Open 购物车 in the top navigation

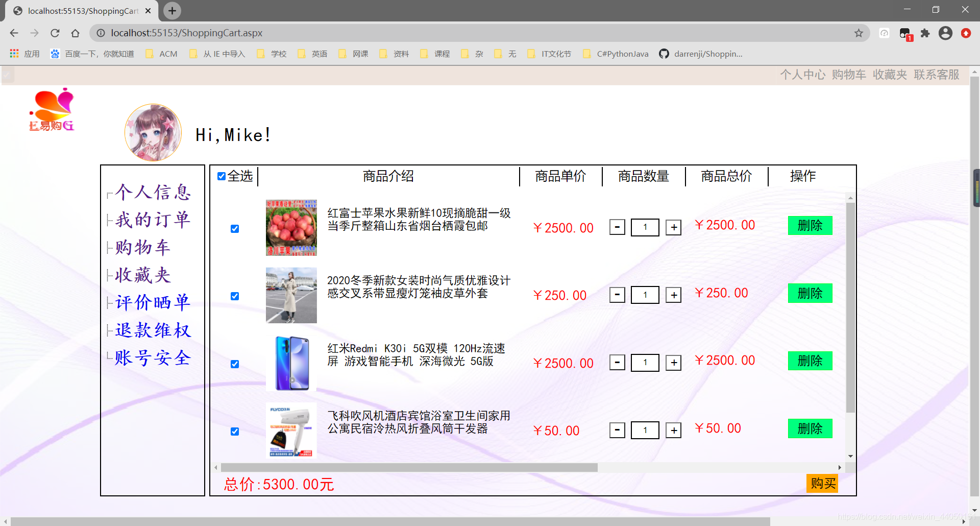coord(849,75)
